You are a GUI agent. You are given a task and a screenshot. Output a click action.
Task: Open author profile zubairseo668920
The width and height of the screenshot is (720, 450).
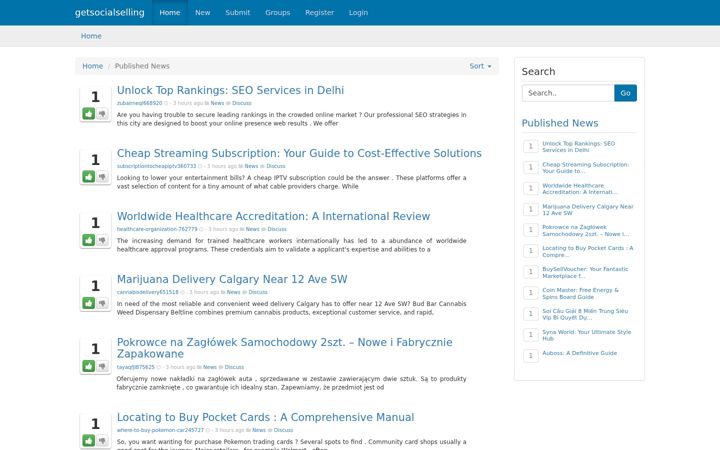click(139, 103)
